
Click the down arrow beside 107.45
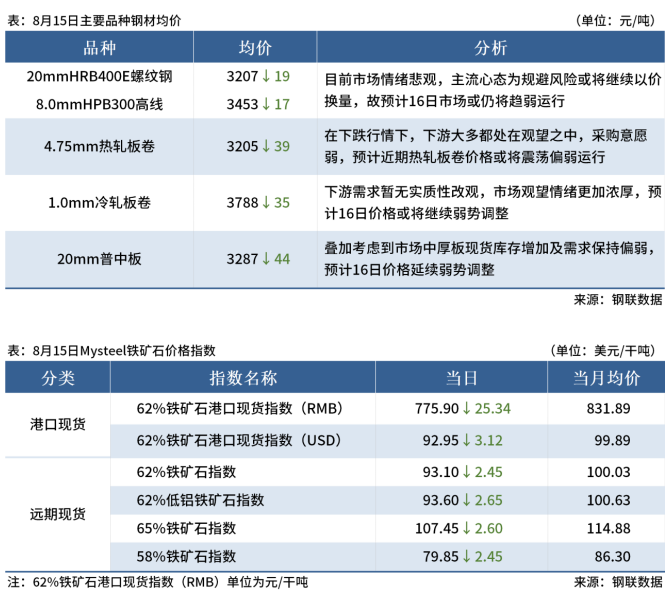468,528
